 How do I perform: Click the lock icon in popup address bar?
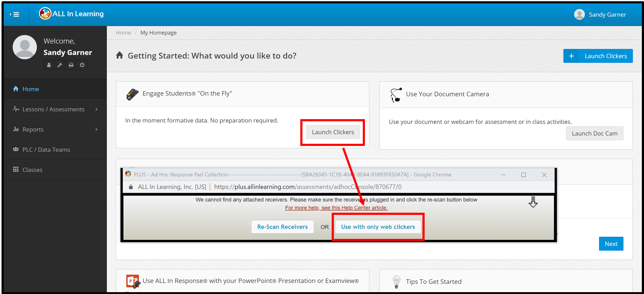point(131,187)
